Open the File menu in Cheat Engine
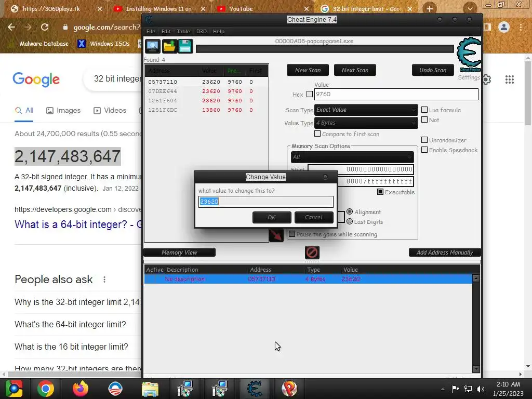 pyautogui.click(x=151, y=32)
